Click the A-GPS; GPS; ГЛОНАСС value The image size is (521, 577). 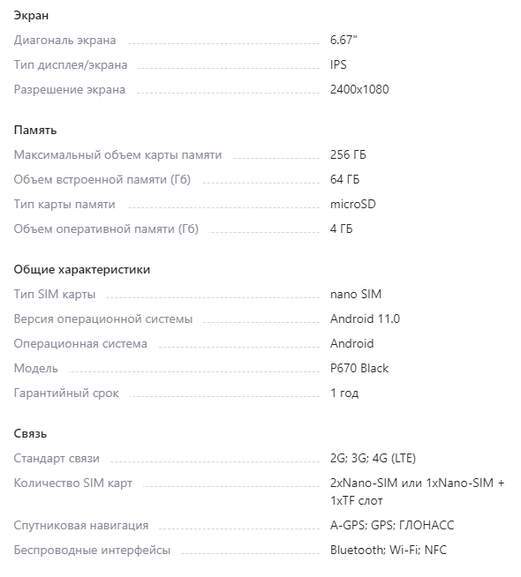point(392,525)
